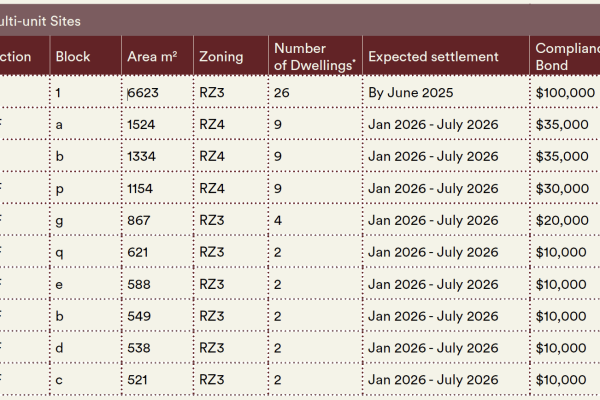Viewport: 600px width, 400px height.
Task: Select the Compliance Bond column header
Action: pyautogui.click(x=566, y=57)
